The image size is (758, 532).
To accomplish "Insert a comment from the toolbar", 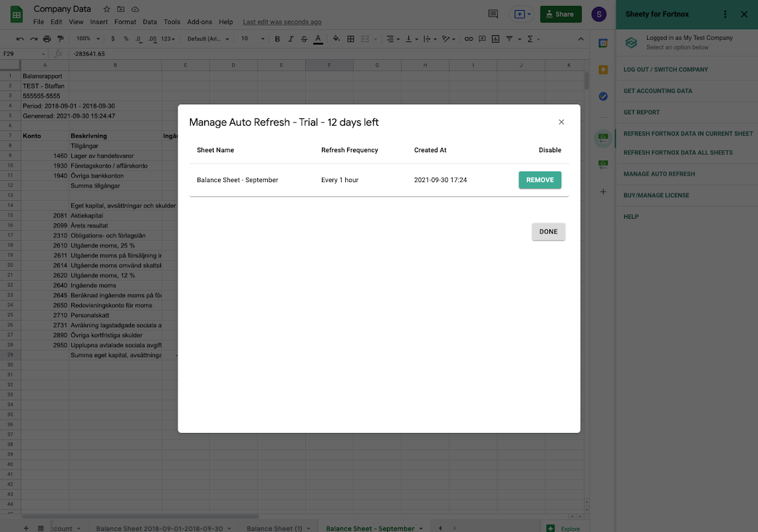I will click(x=482, y=39).
